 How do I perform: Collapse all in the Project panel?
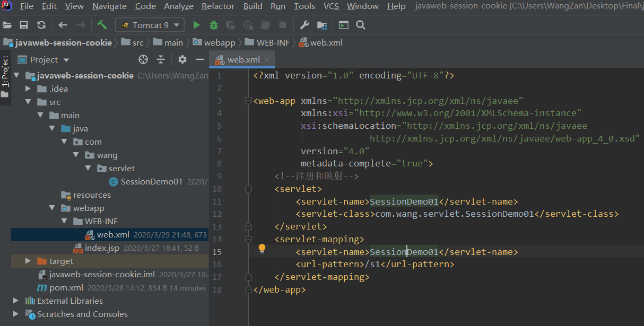click(x=160, y=59)
